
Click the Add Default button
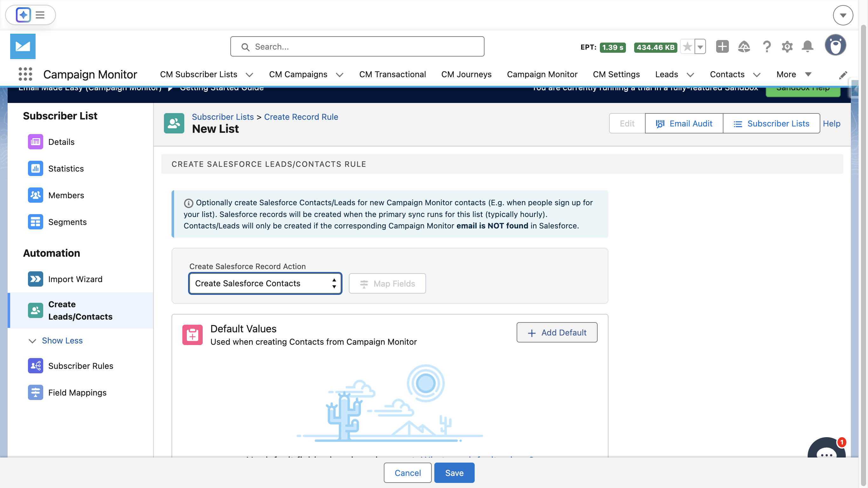pyautogui.click(x=557, y=332)
